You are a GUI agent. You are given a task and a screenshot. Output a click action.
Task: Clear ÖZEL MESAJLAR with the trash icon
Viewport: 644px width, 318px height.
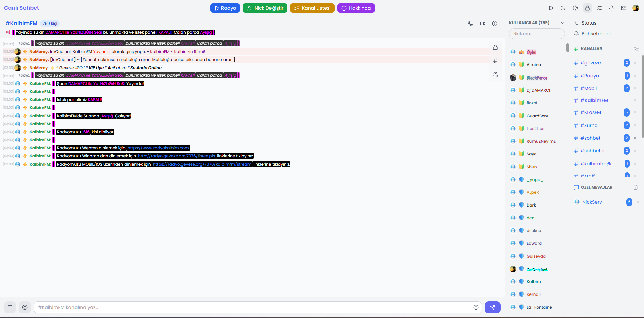[x=636, y=187]
